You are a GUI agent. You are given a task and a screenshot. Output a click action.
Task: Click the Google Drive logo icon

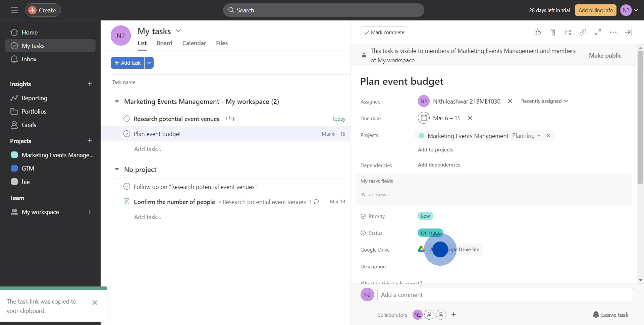tap(421, 249)
